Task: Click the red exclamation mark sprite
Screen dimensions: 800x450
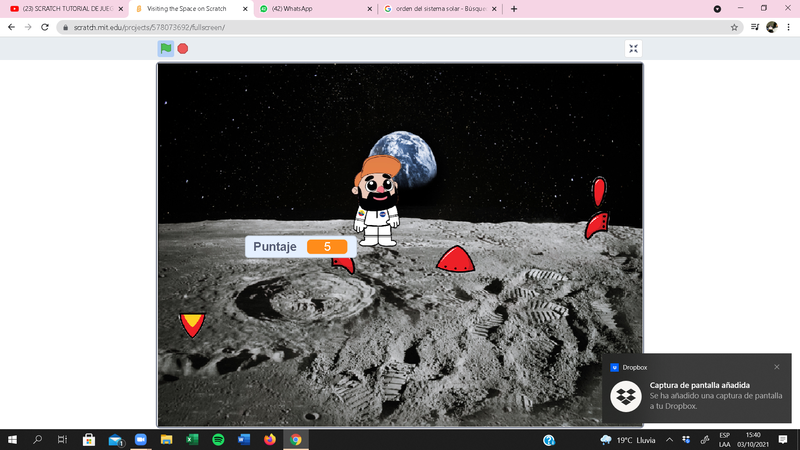Action: (599, 190)
